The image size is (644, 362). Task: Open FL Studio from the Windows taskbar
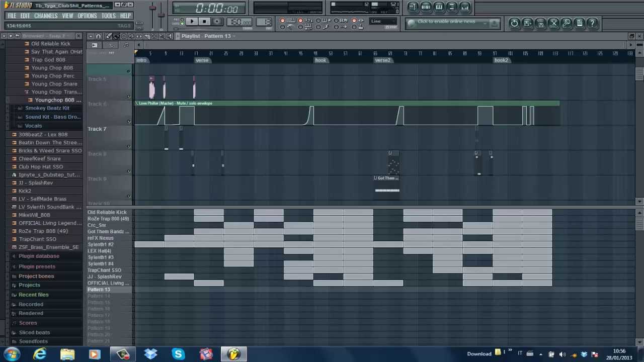pos(235,353)
